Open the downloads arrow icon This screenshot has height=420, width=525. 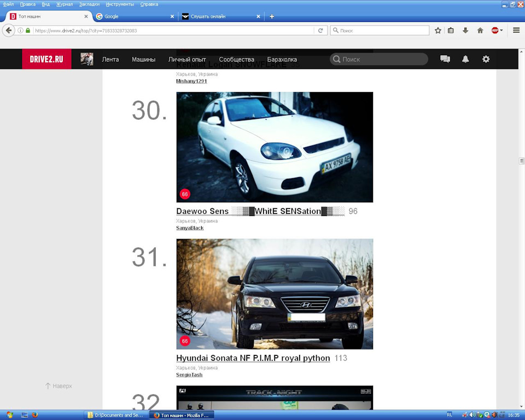pyautogui.click(x=465, y=31)
